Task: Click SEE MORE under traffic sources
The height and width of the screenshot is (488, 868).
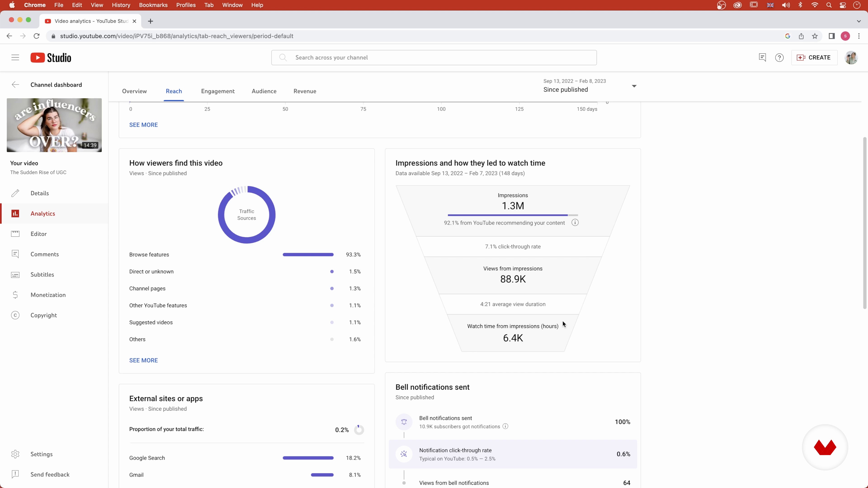Action: pyautogui.click(x=143, y=360)
